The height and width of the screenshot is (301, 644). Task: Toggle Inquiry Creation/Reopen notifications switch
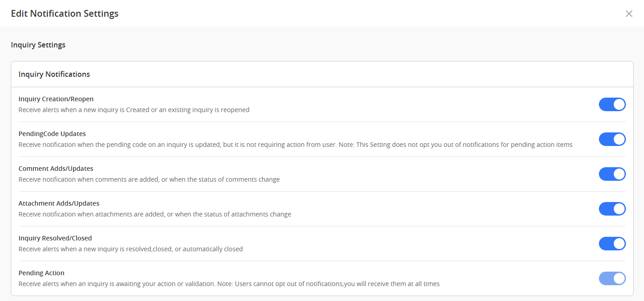(612, 104)
